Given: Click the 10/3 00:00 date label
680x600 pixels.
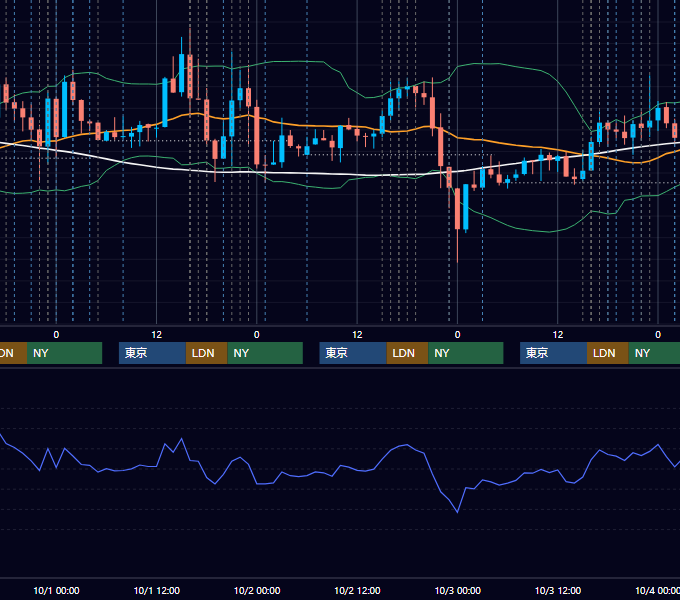Looking at the screenshot, I should (458, 590).
